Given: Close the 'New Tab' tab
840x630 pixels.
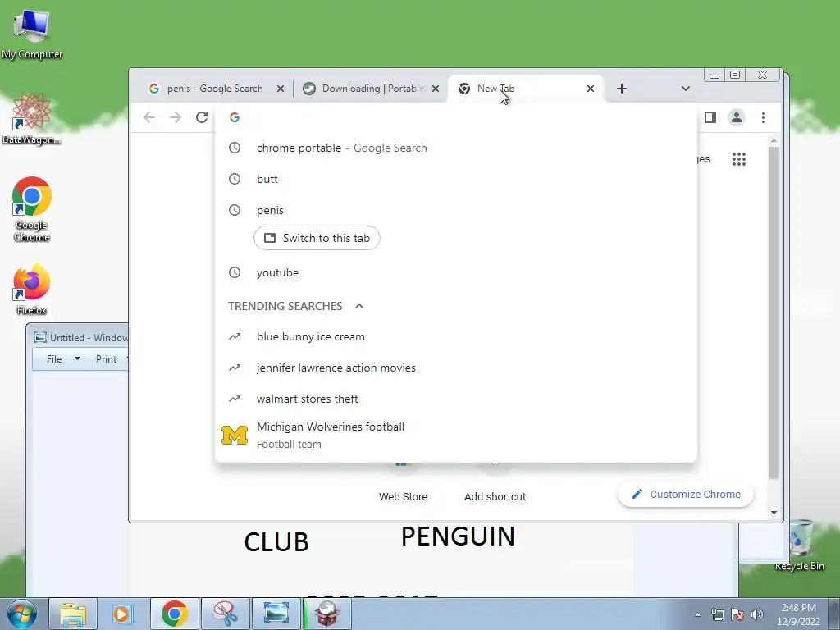Looking at the screenshot, I should 591,89.
